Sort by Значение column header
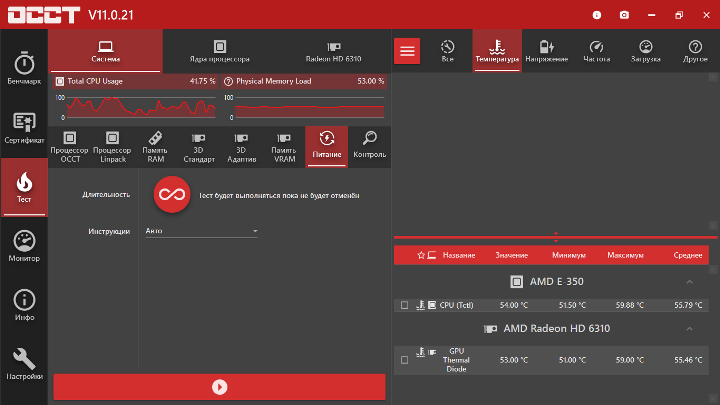Viewport: 720px width, 405px height. pos(511,255)
